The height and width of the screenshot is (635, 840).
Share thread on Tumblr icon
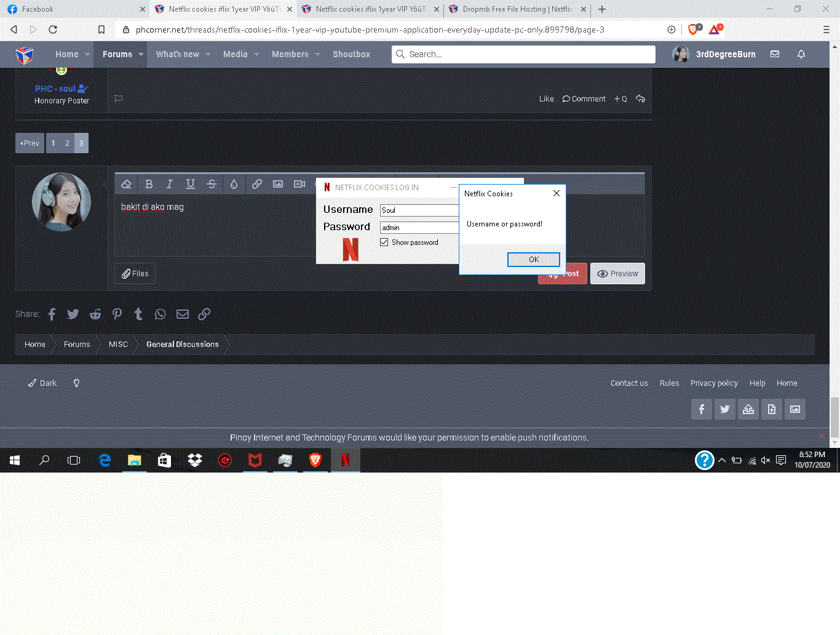point(138,314)
